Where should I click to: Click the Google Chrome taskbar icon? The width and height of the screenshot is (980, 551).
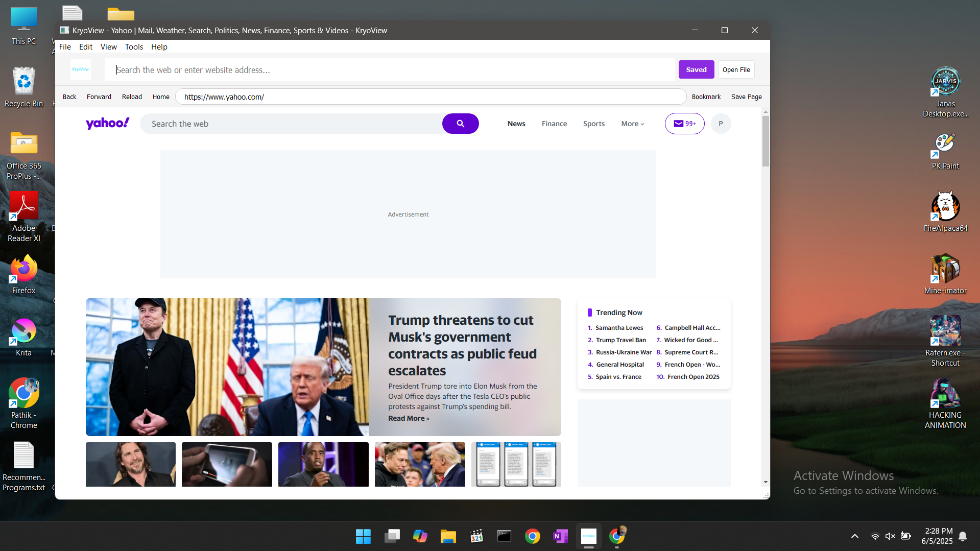(x=532, y=536)
